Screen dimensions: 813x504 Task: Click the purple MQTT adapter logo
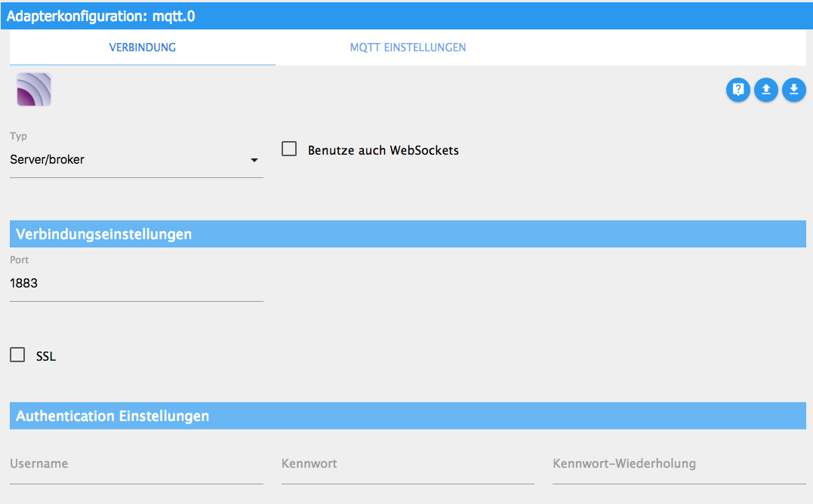tap(34, 90)
